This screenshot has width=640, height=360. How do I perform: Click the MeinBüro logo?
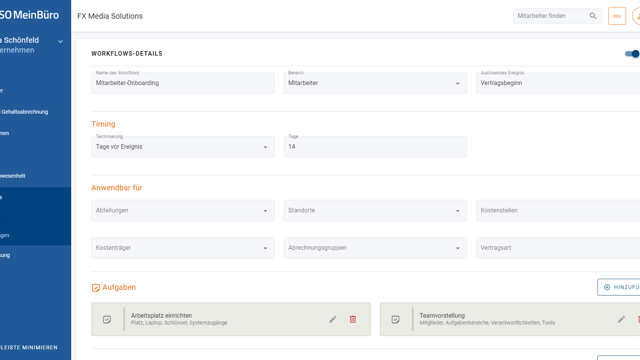click(29, 15)
